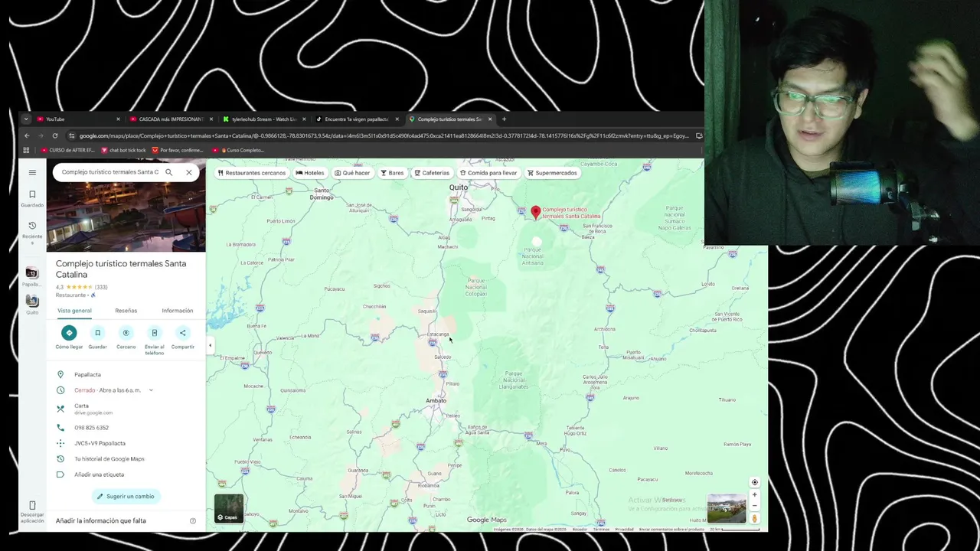Click the Compartir share icon
The image size is (980, 551).
(182, 332)
